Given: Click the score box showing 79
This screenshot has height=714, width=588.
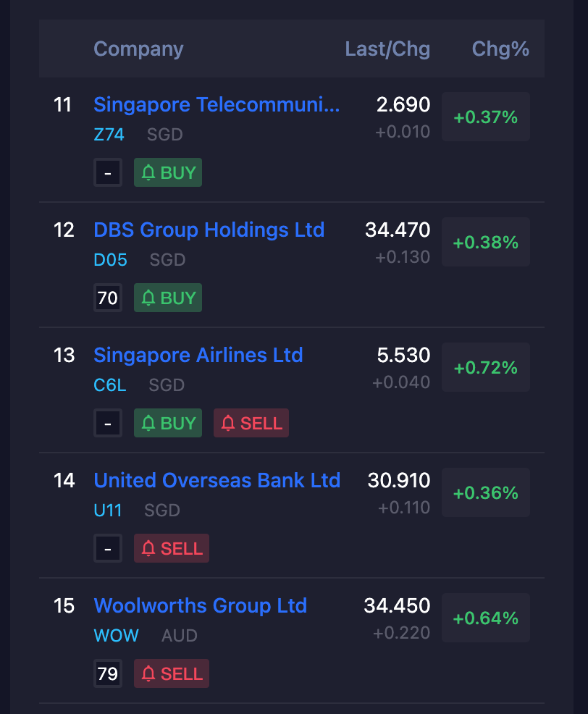Looking at the screenshot, I should click(x=108, y=673).
